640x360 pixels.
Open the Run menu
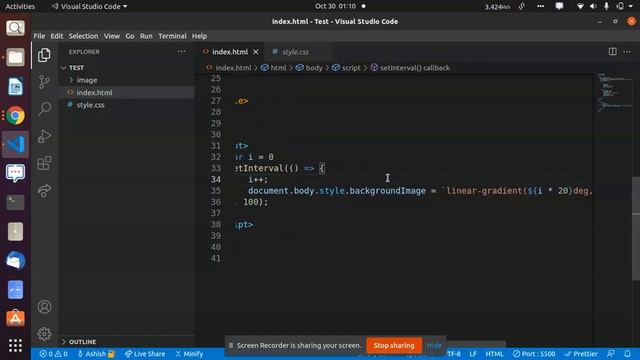click(146, 36)
